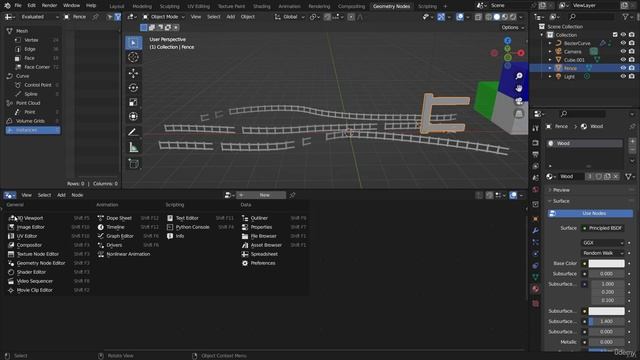Switch to the Scripting workspace tab
Image resolution: width=640 pixels, height=360 pixels.
pyautogui.click(x=427, y=6)
